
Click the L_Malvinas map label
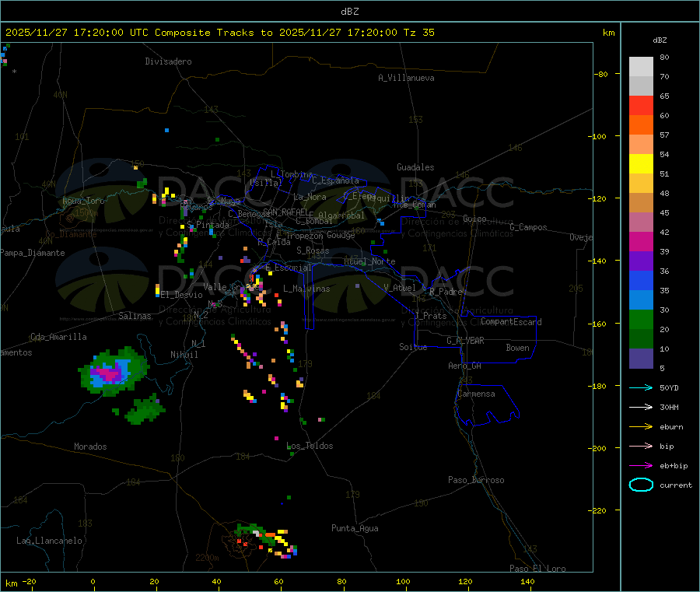(x=306, y=289)
